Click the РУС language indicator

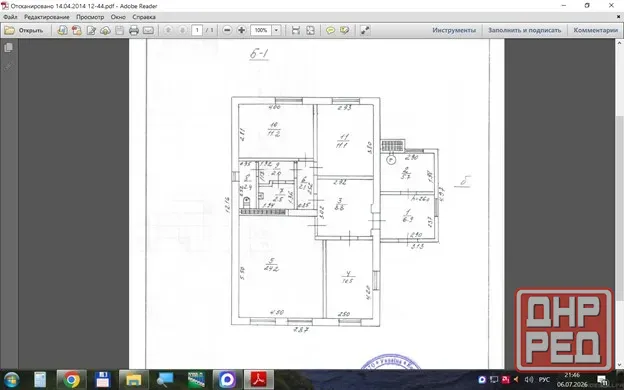[x=544, y=380]
